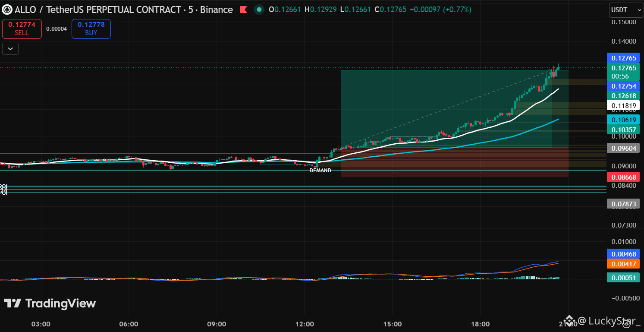This screenshot has width=644, height=332.
Task: Select the low price L0.12661
Action: point(355,9)
